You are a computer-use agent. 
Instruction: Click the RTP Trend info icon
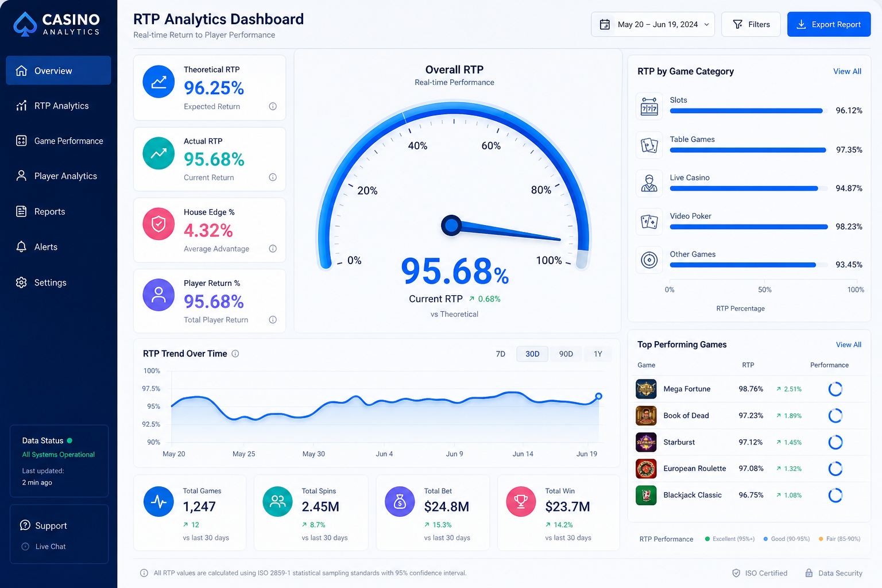coord(235,354)
